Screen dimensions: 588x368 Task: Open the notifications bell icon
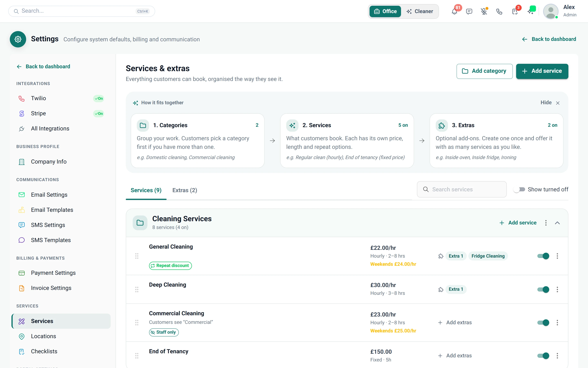(x=454, y=11)
